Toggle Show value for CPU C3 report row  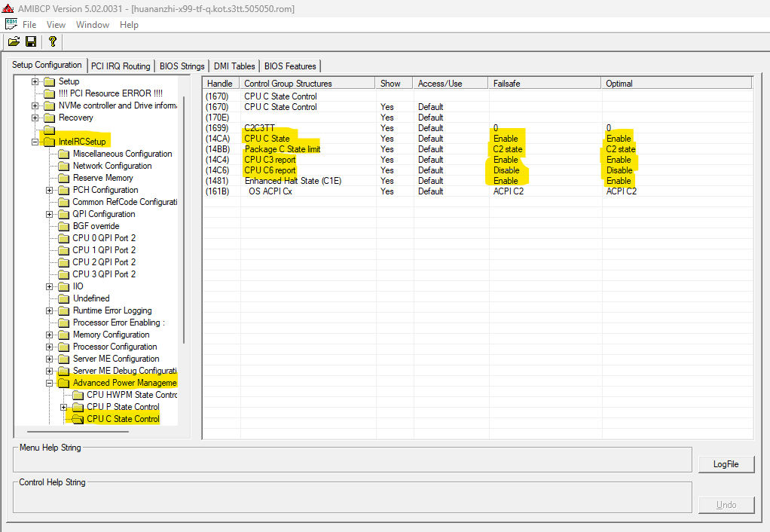[387, 160]
